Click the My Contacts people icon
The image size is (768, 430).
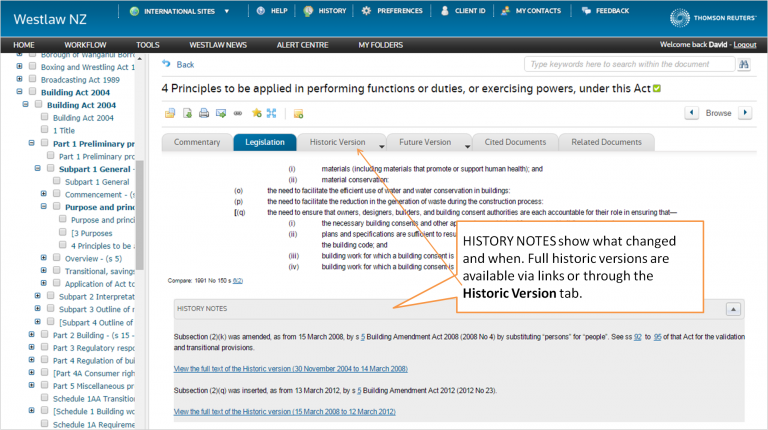505,11
